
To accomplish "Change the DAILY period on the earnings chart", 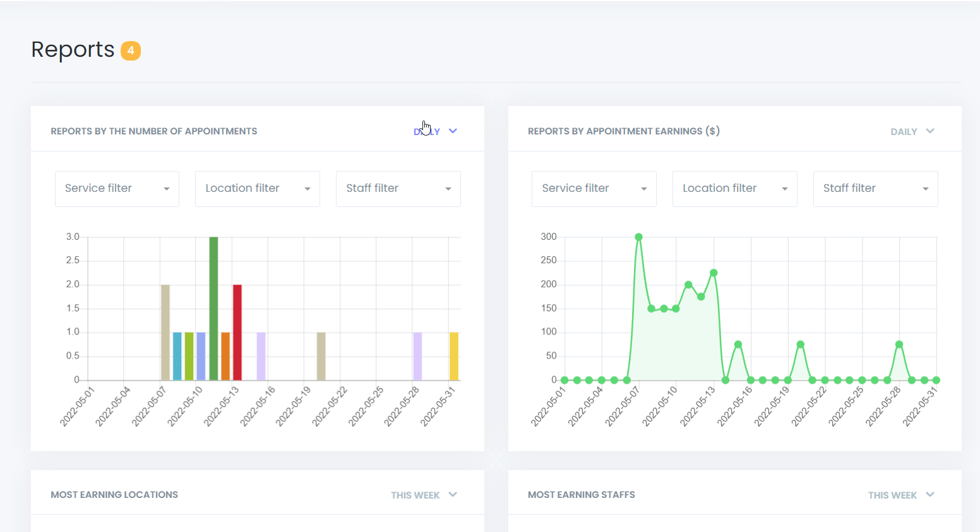I will [x=903, y=131].
